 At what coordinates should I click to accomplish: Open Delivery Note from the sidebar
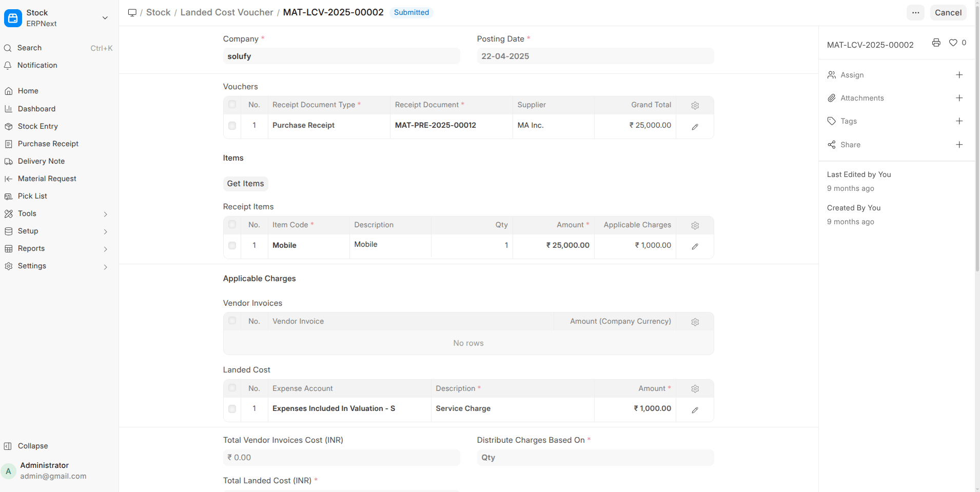click(x=41, y=161)
